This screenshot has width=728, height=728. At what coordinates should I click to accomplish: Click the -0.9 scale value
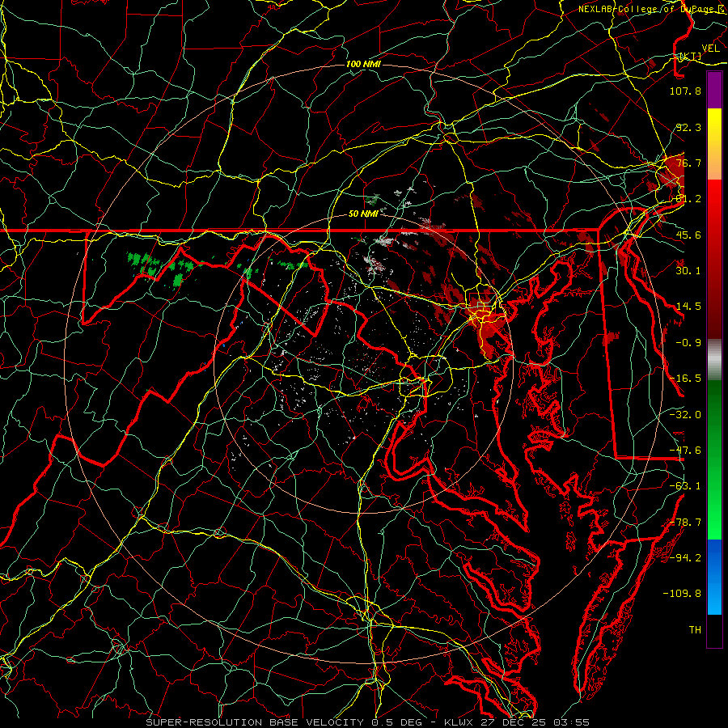(x=688, y=343)
